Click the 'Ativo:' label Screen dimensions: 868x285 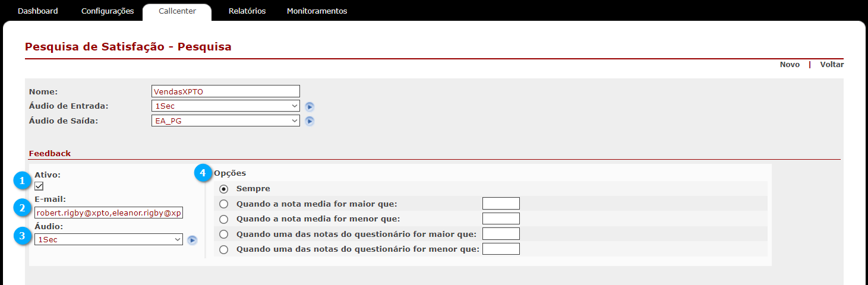click(48, 175)
